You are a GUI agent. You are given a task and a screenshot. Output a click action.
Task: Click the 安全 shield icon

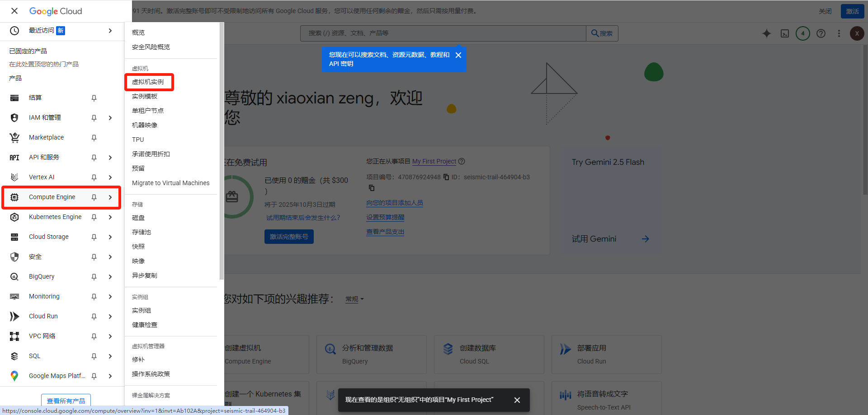point(14,257)
